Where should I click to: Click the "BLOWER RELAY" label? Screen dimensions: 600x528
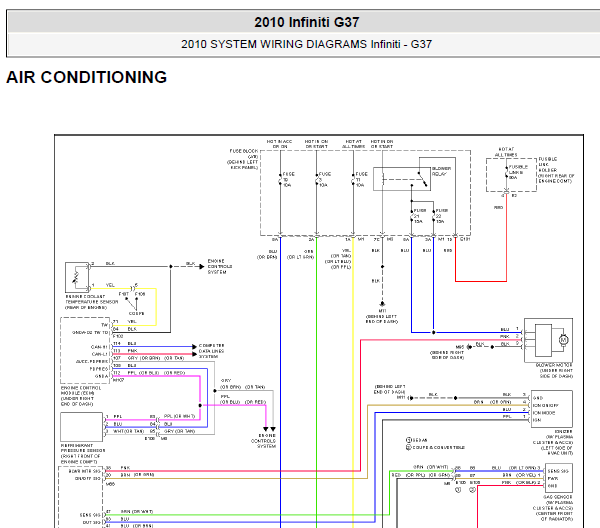click(x=441, y=171)
